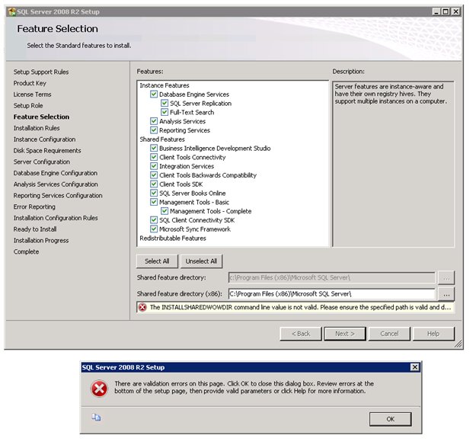Open Analysis Services Configuration step
Screen dimensions: 476x448
click(56, 184)
